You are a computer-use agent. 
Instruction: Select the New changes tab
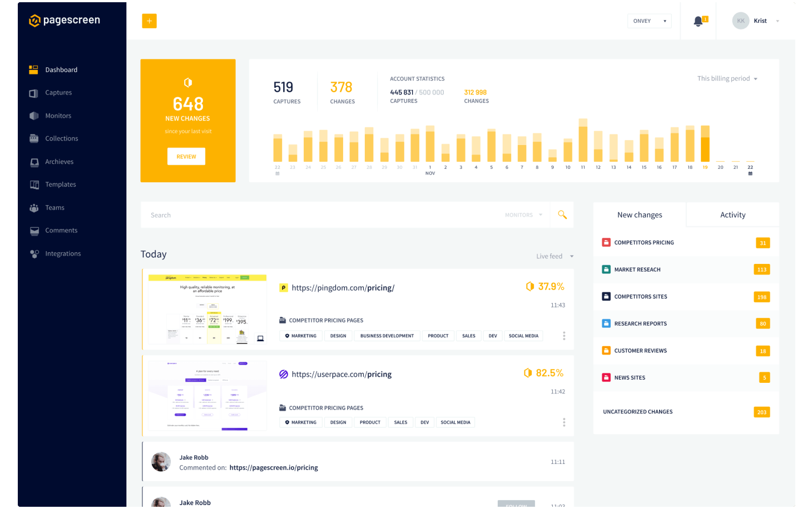(x=640, y=215)
